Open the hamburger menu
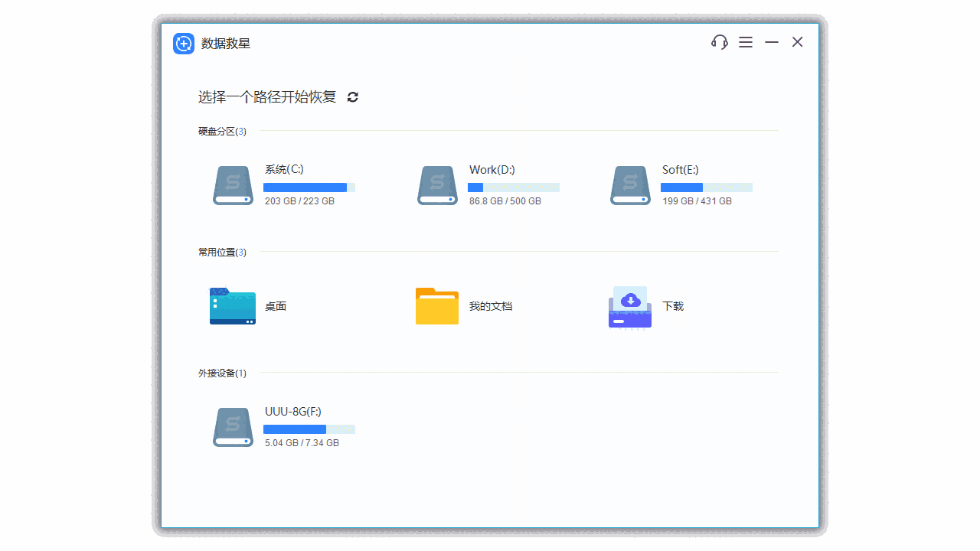 pos(745,42)
